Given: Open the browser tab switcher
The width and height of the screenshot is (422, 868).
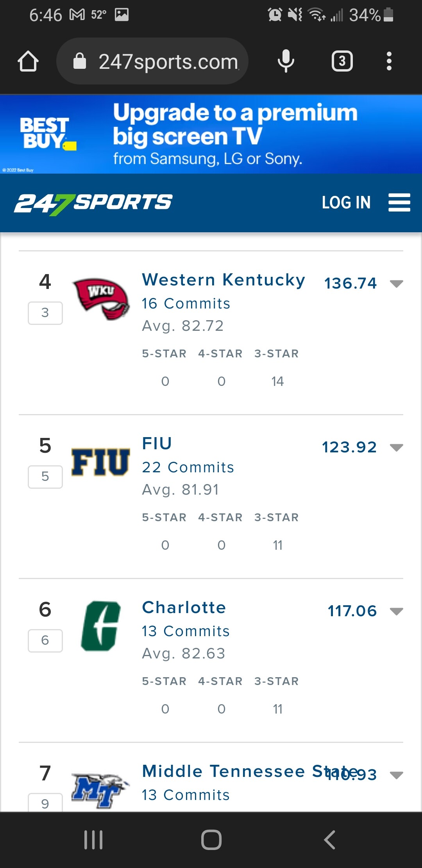Looking at the screenshot, I should [x=342, y=61].
